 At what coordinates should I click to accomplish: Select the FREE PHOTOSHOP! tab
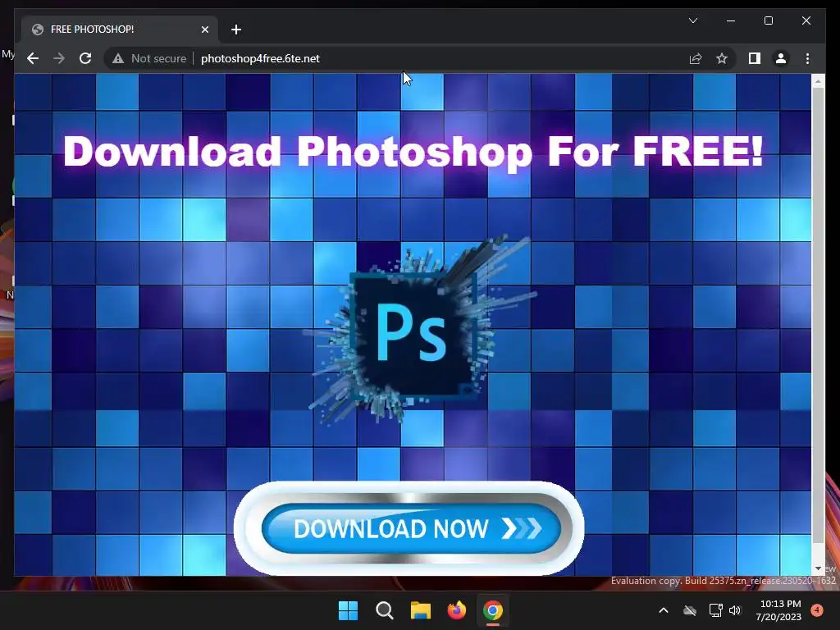click(120, 29)
